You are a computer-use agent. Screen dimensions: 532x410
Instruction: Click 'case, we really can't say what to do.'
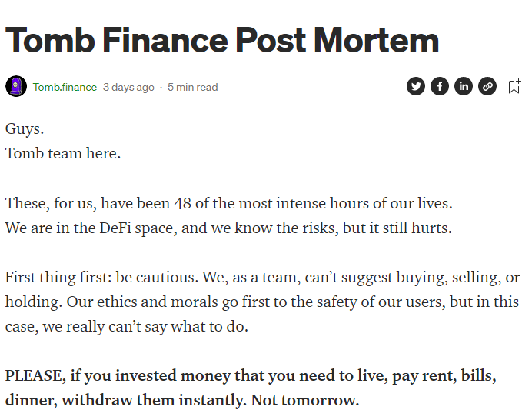127,327
